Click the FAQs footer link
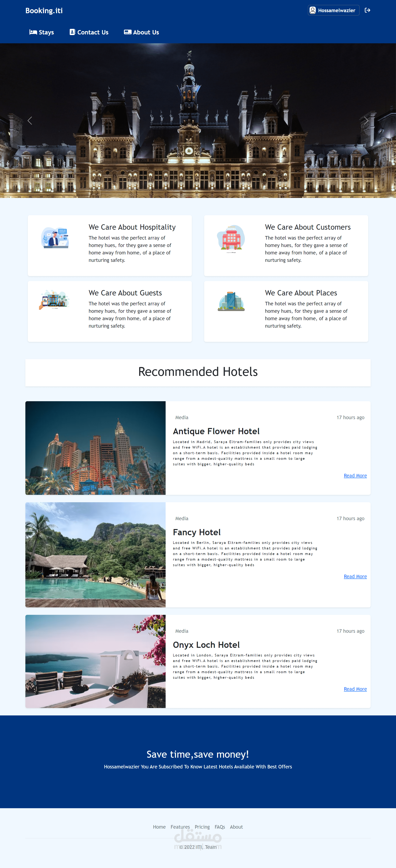Viewport: 396px width, 868px height. (220, 827)
